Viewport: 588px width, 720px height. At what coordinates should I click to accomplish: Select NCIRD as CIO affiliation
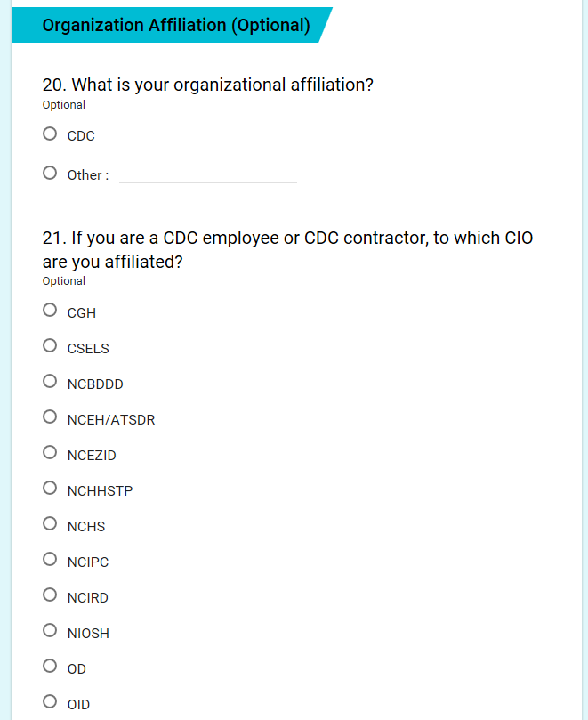[x=50, y=596]
